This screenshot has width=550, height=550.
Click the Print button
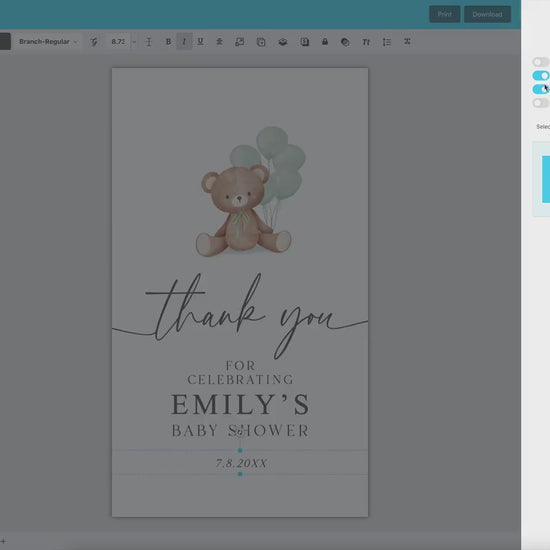(444, 14)
